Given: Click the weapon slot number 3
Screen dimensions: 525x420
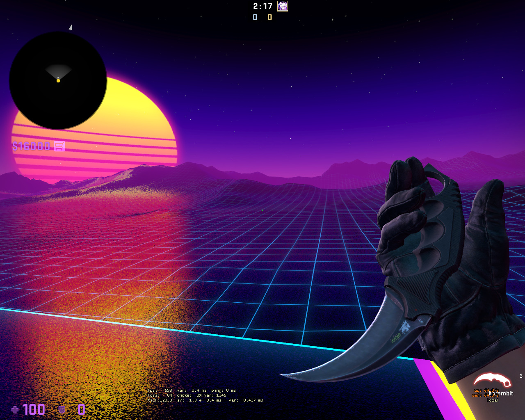Looking at the screenshot, I should [x=521, y=376].
